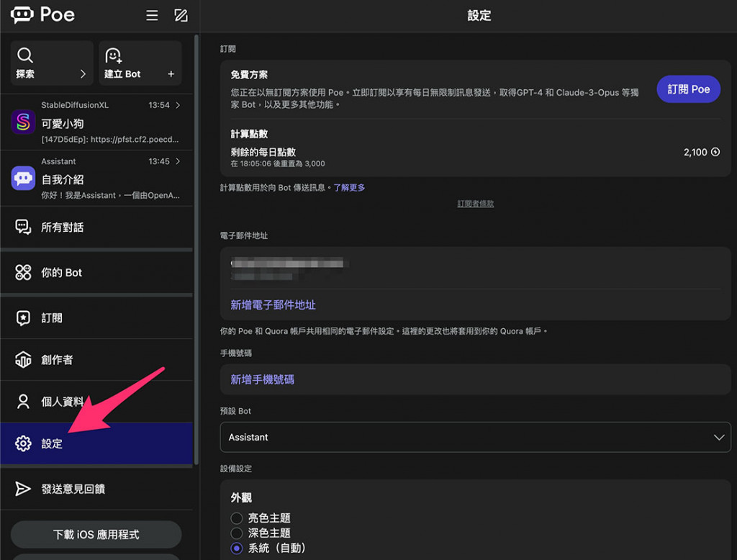Click the sidebar vertical scrollbar
737x560 pixels.
click(196, 249)
